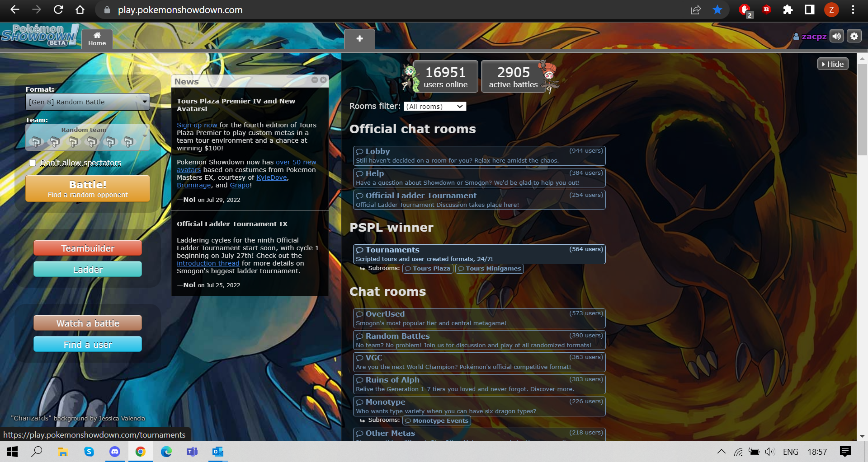
Task: Join the Ruins of Alph room
Action: pos(479,384)
